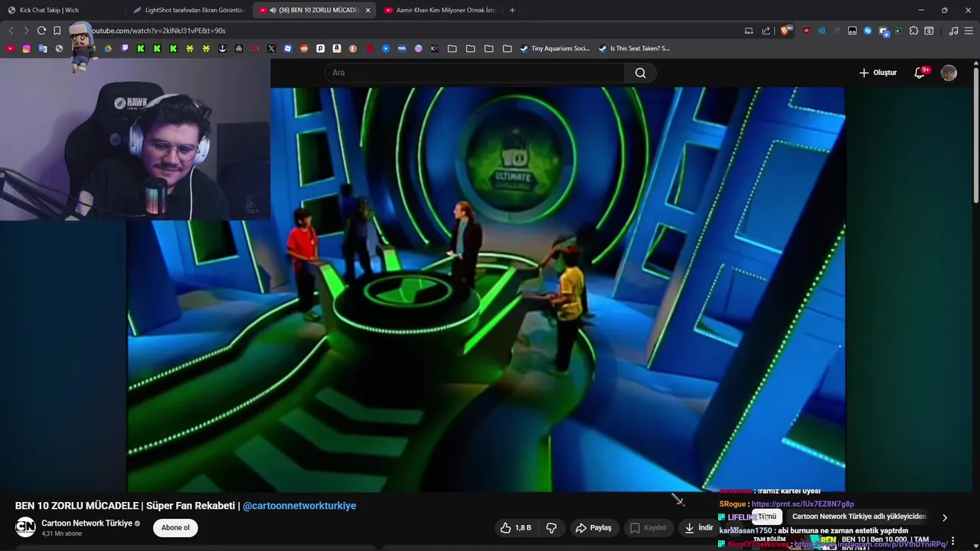Open the prnt.sc link in chat overlay
980x551 pixels.
pos(802,504)
